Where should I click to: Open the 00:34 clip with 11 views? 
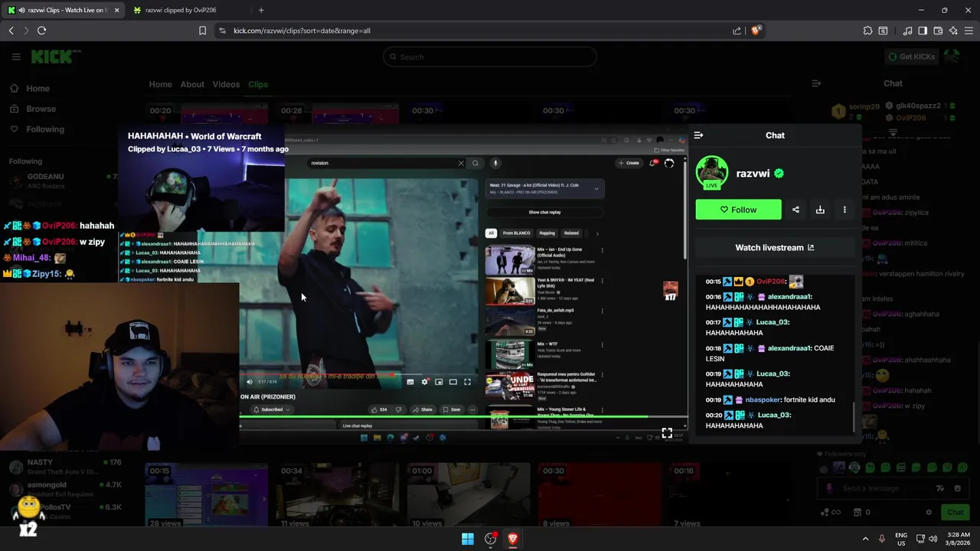tap(338, 496)
